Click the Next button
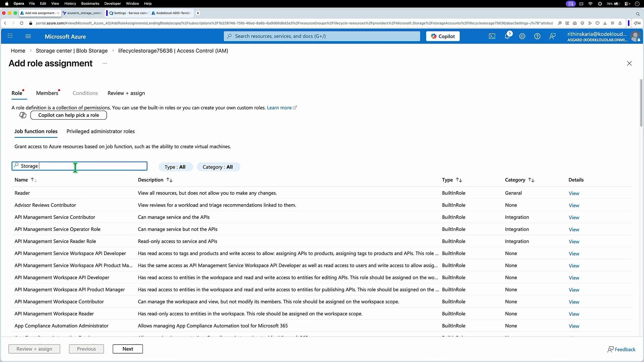 point(128,349)
